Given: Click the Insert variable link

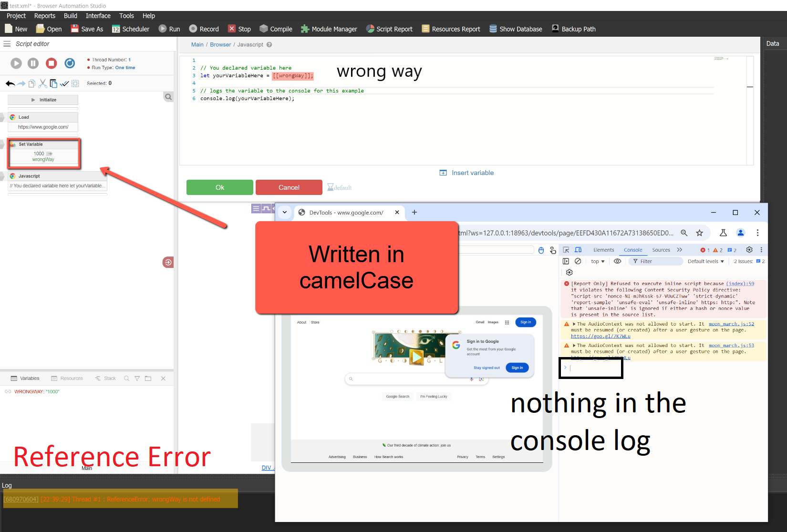Looking at the screenshot, I should [x=472, y=173].
